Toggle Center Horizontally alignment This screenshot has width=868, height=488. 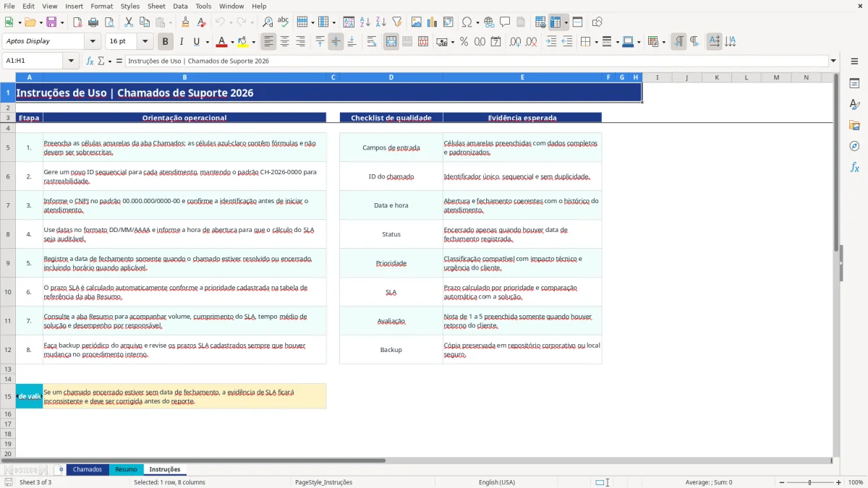tap(285, 42)
